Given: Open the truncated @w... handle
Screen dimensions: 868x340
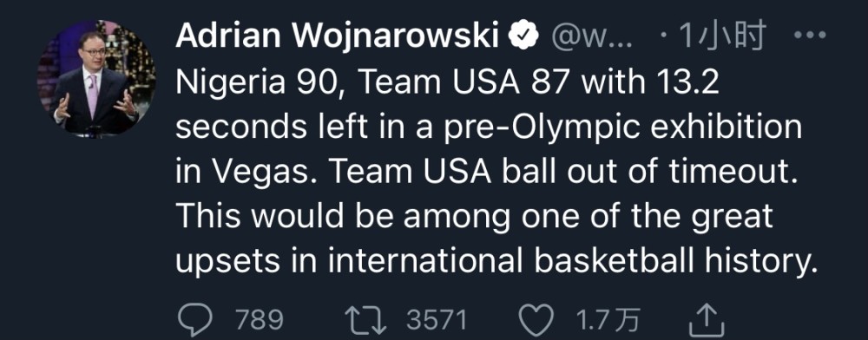Looking at the screenshot, I should pos(591,37).
